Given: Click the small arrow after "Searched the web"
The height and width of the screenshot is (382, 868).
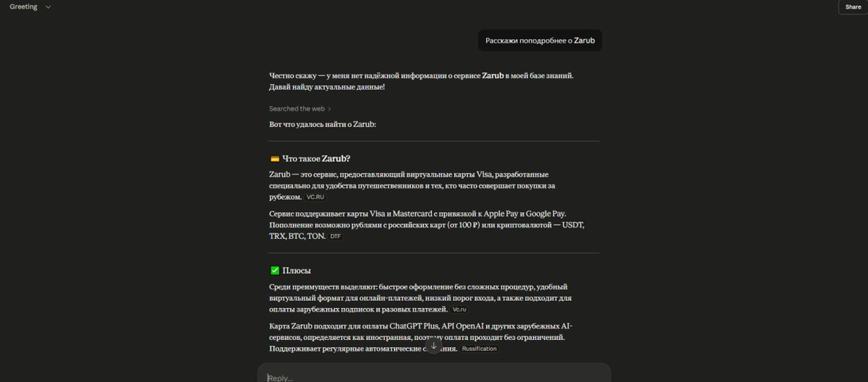Looking at the screenshot, I should [x=329, y=109].
